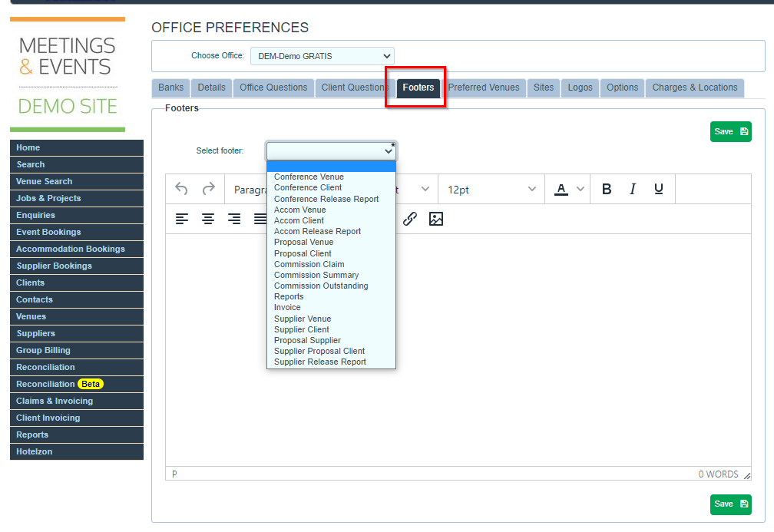Screen dimensions: 774x532
Task: Open the font family dropdown chevron
Action: click(x=425, y=189)
